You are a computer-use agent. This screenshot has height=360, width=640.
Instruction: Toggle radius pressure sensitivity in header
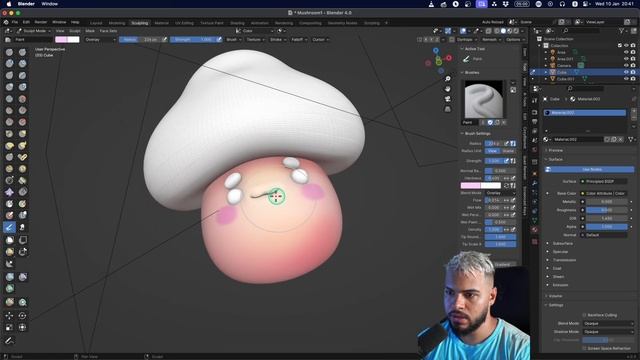[x=164, y=40]
